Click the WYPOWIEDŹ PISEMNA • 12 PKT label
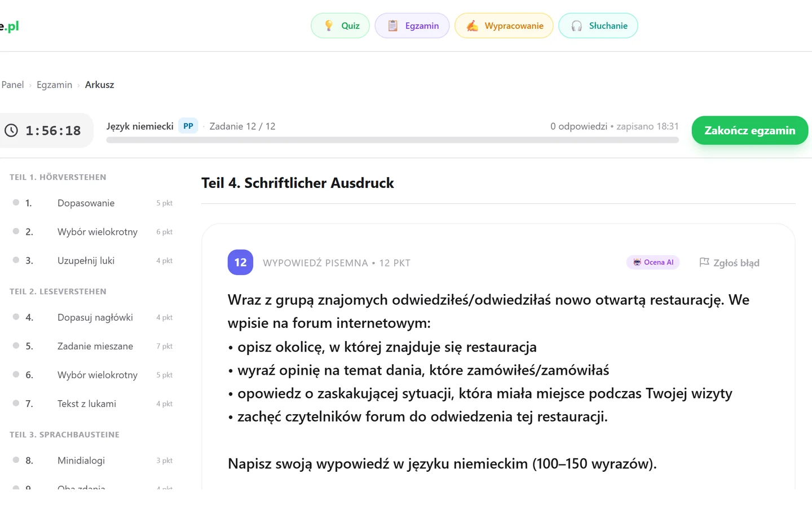 click(337, 263)
